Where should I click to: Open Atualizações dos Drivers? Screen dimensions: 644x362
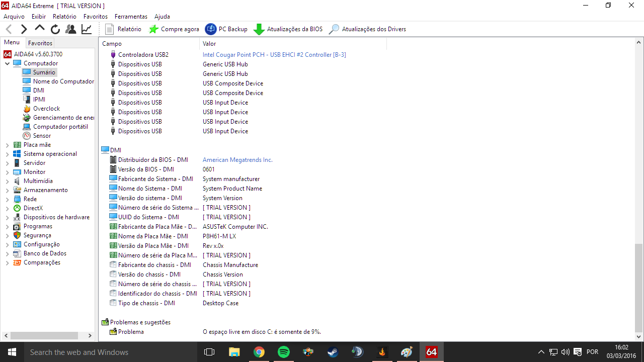(367, 29)
